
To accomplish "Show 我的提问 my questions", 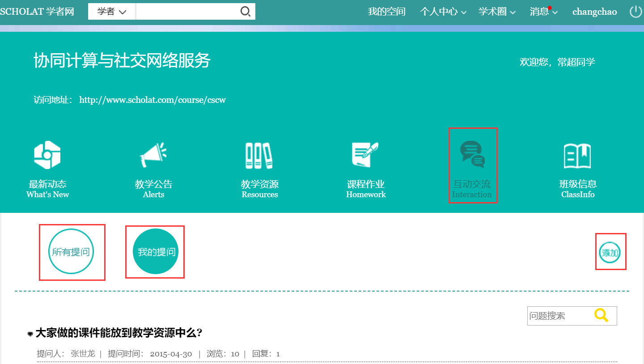I will 156,252.
